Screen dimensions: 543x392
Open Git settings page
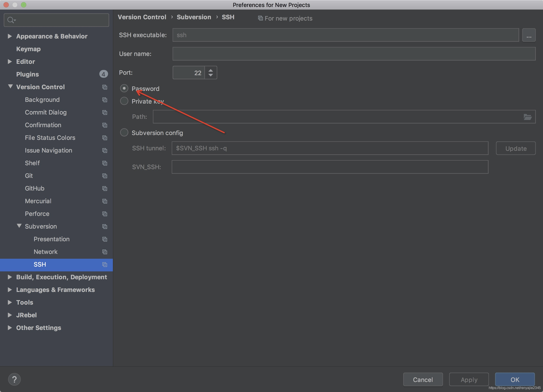pos(29,176)
